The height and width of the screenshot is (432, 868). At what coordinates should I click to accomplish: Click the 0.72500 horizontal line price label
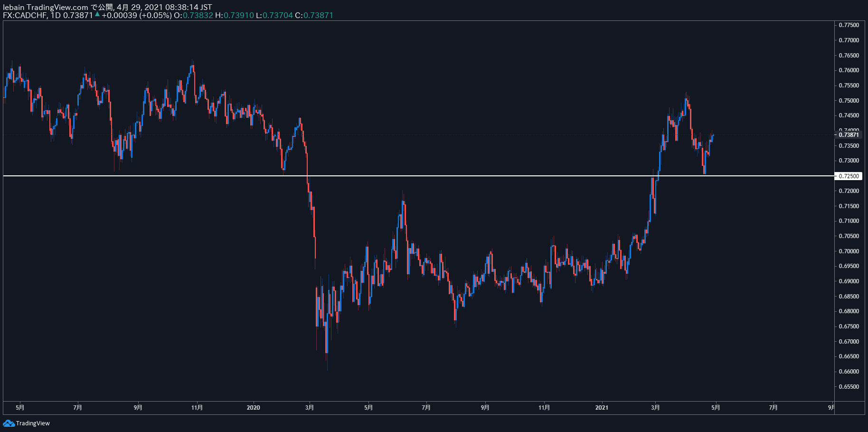coord(849,176)
